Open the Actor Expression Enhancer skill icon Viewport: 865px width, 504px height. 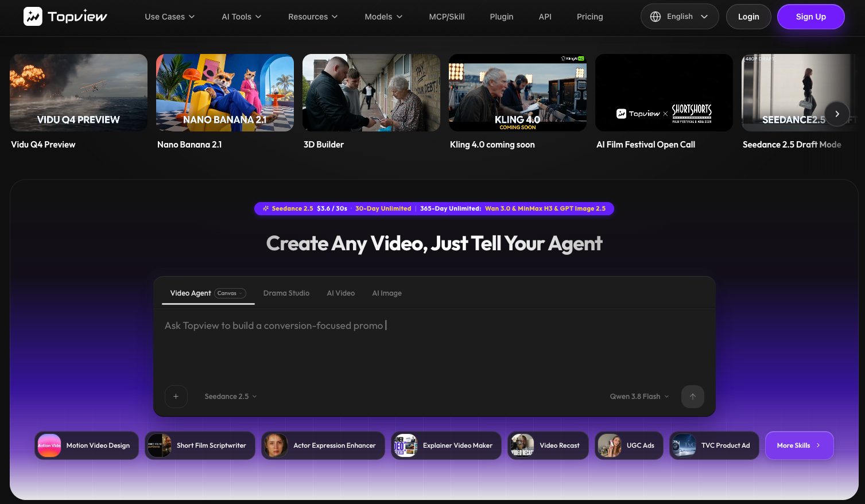pyautogui.click(x=276, y=445)
